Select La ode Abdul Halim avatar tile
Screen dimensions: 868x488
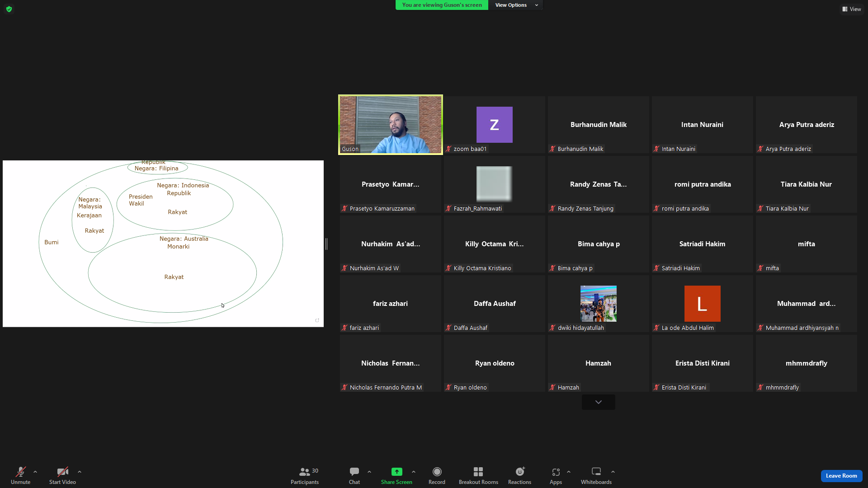(703, 303)
